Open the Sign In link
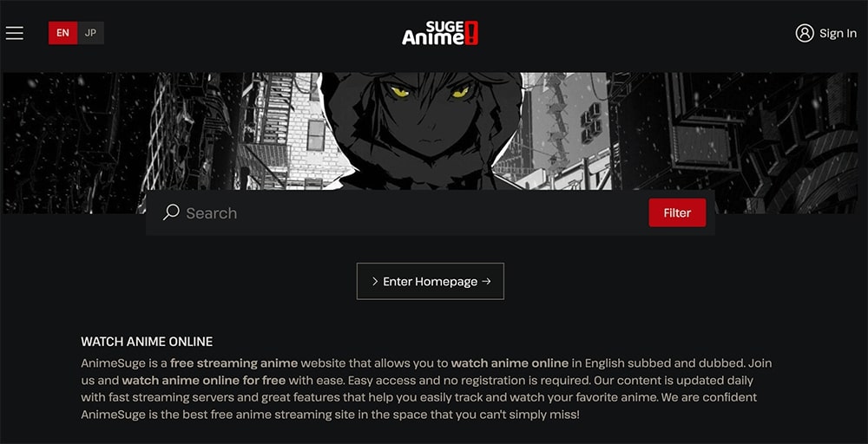This screenshot has width=868, height=444. click(x=838, y=33)
